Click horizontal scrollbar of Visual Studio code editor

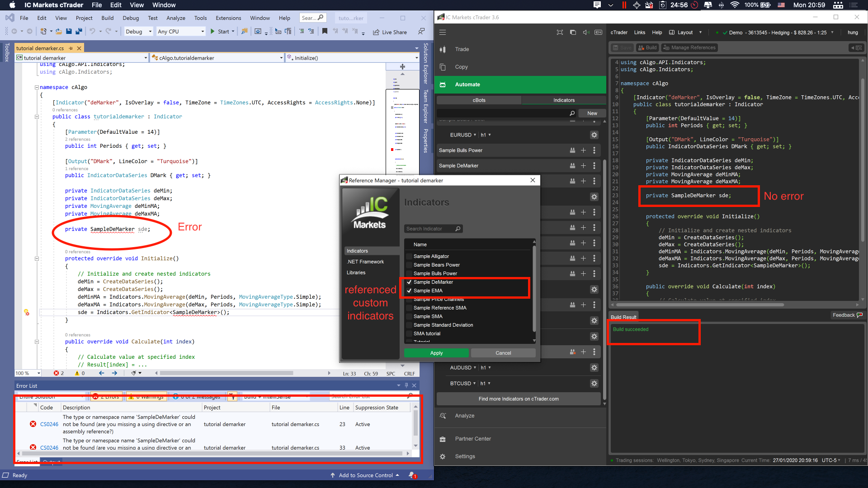[x=226, y=373]
